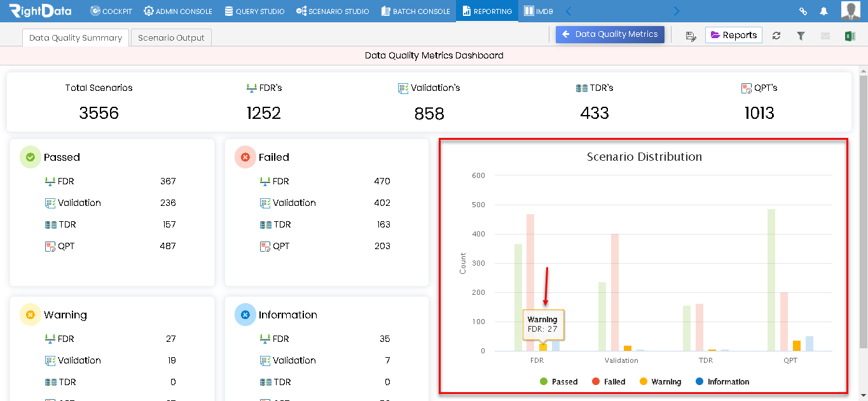
Task: Open the Reports folder dropdown
Action: point(734,35)
